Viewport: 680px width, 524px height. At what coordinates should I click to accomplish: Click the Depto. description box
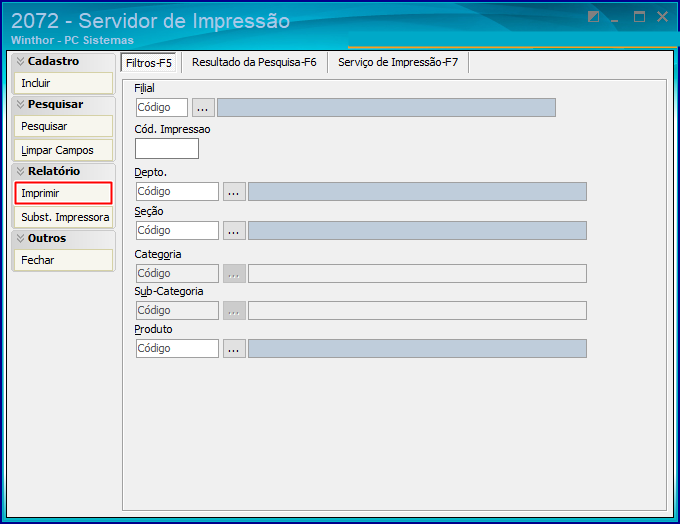pyautogui.click(x=417, y=191)
